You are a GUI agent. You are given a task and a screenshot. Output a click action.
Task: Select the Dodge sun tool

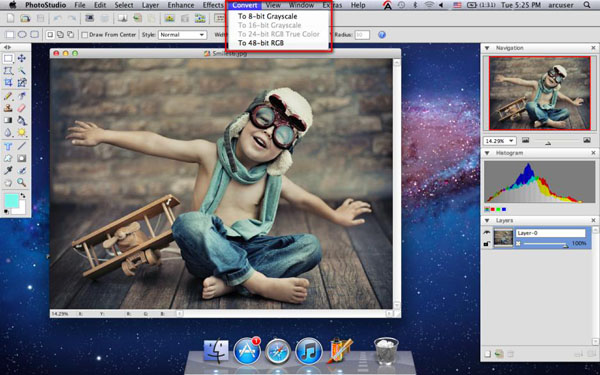tap(21, 132)
